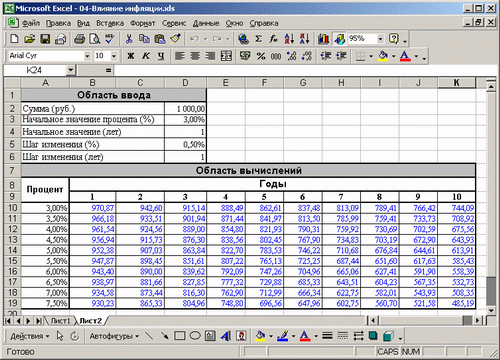This screenshot has width=500, height=360.
Task: Decrease decimal places icon
Action: pyautogui.click(x=307, y=56)
